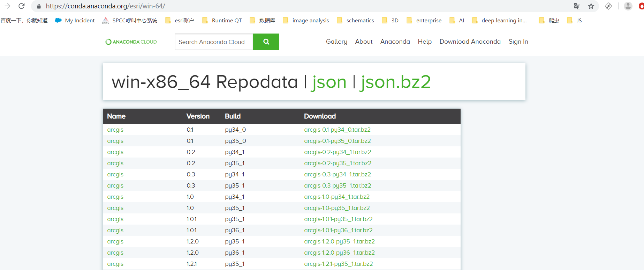The width and height of the screenshot is (644, 270).
Task: Open the Runtime QT bookmark folder
Action: [x=222, y=20]
